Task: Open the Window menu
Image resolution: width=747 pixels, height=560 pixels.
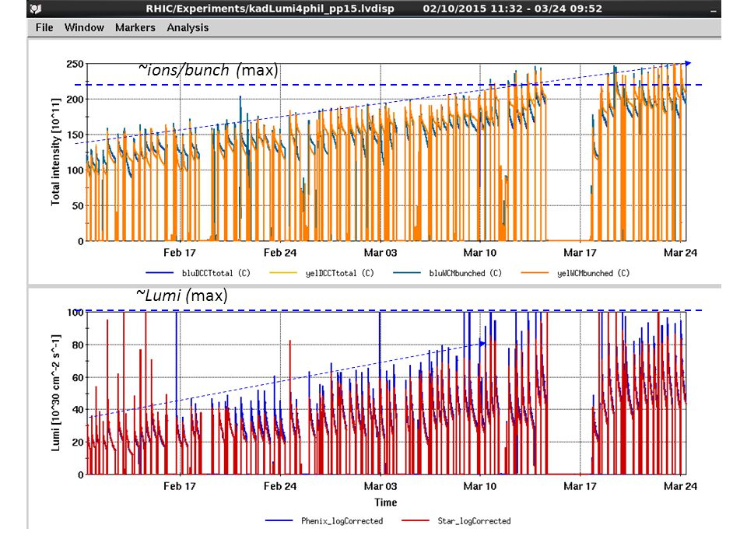Action: point(84,28)
